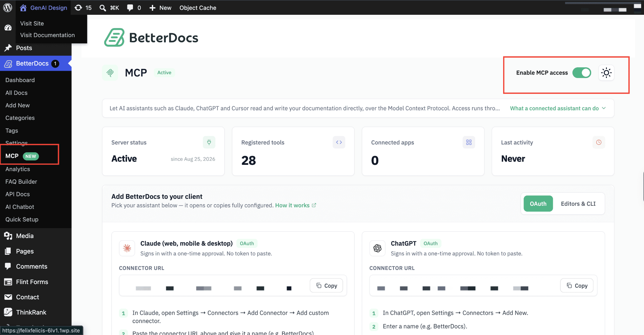Click the Comments icon in the sidebar
Viewport: 644px width, 335px height.
(x=8, y=266)
